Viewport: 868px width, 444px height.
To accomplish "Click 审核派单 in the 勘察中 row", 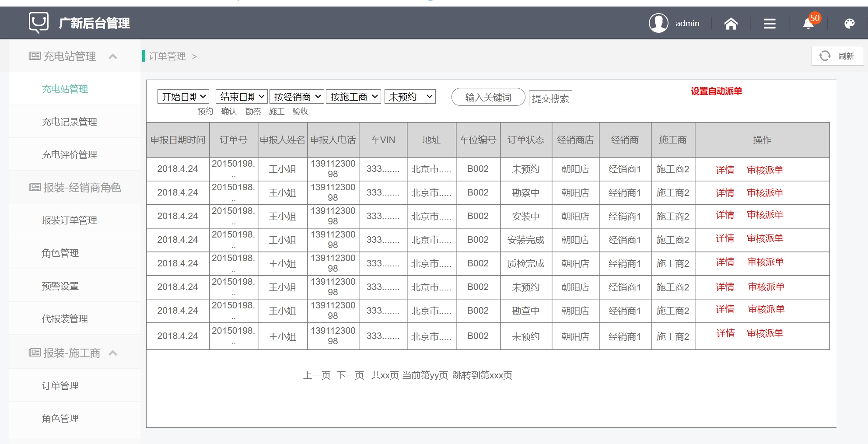I will pos(765,192).
